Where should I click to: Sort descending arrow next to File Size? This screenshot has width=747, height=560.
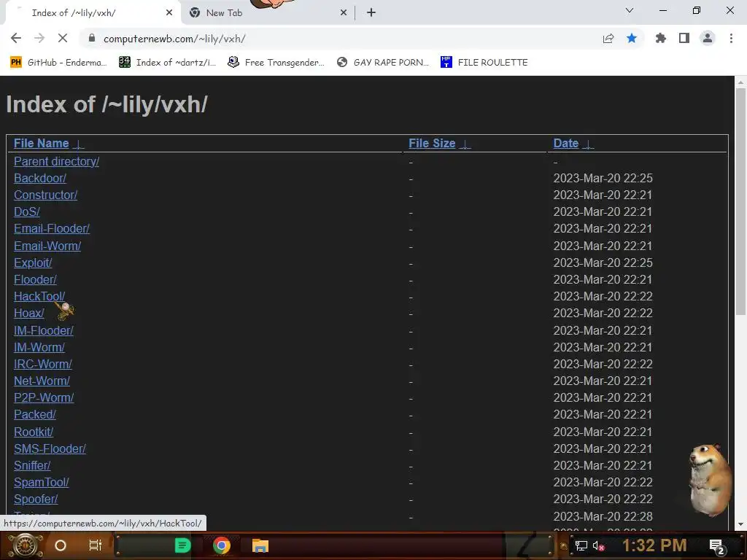click(x=465, y=144)
